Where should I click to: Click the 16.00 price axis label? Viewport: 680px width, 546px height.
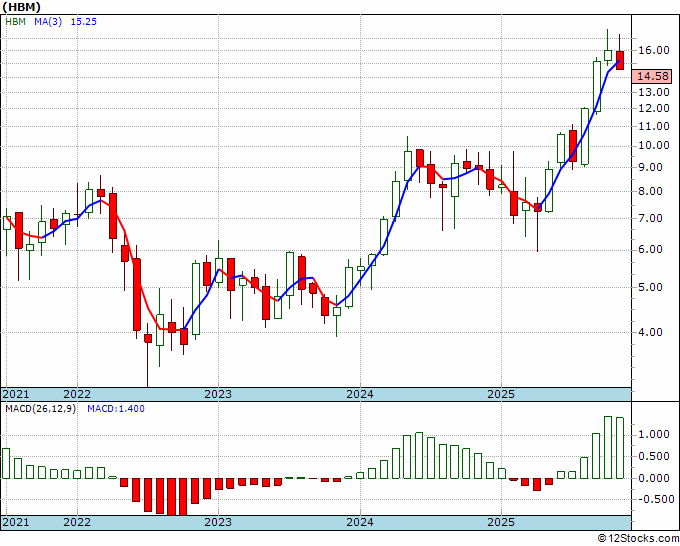654,50
